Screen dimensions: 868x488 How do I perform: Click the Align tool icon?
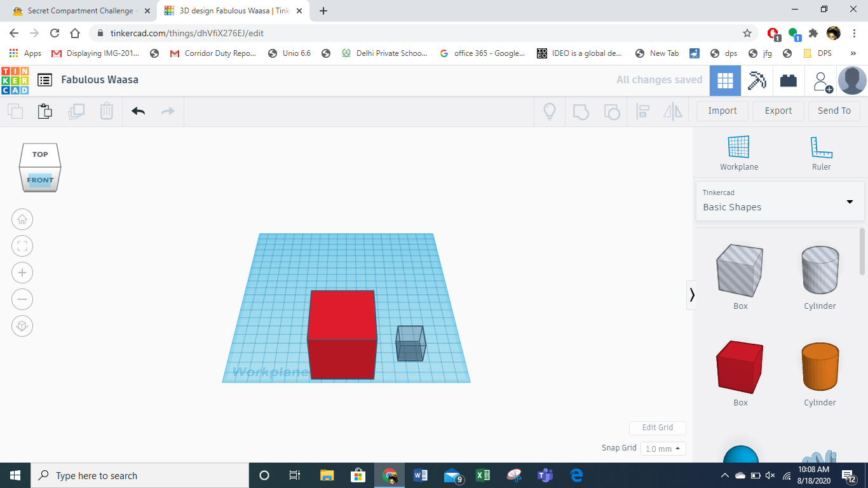click(642, 112)
